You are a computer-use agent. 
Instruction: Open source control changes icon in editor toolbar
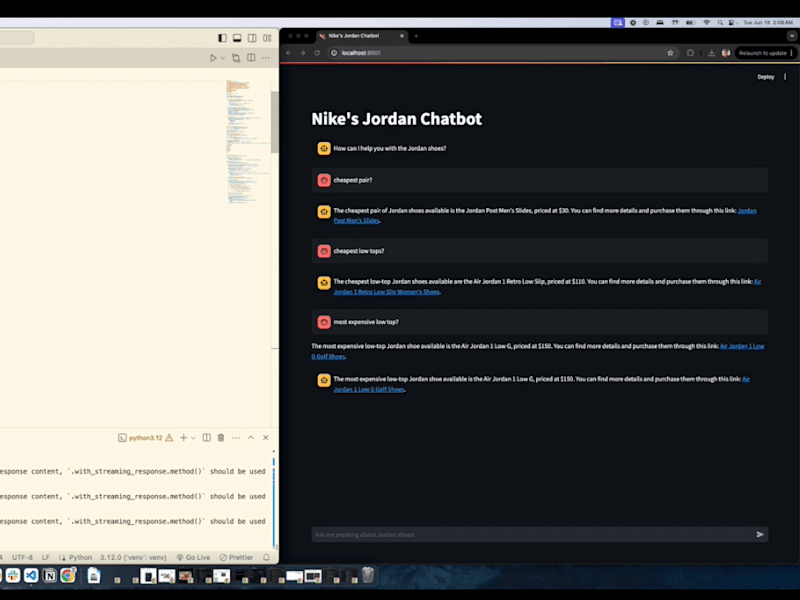(x=236, y=58)
